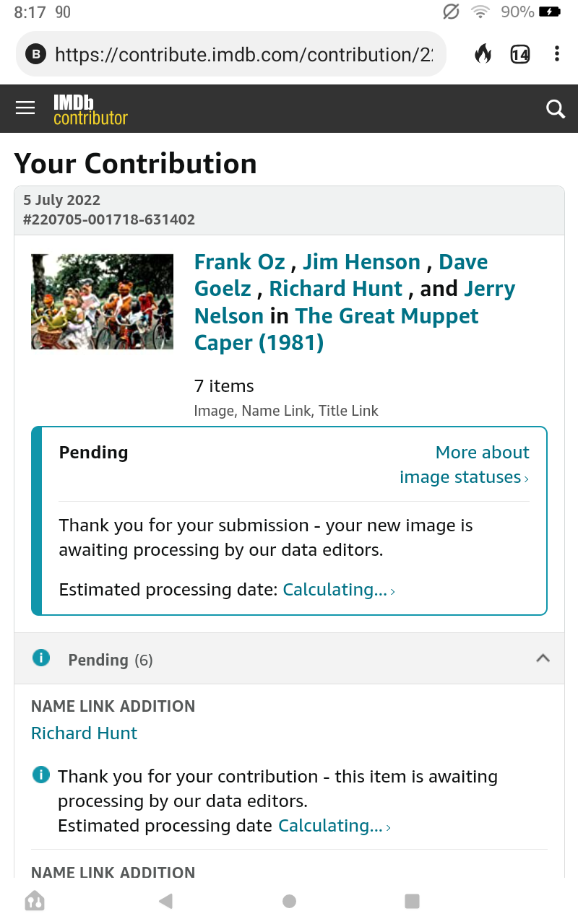Open Jim Henson name link
578x924 pixels.
[361, 261]
